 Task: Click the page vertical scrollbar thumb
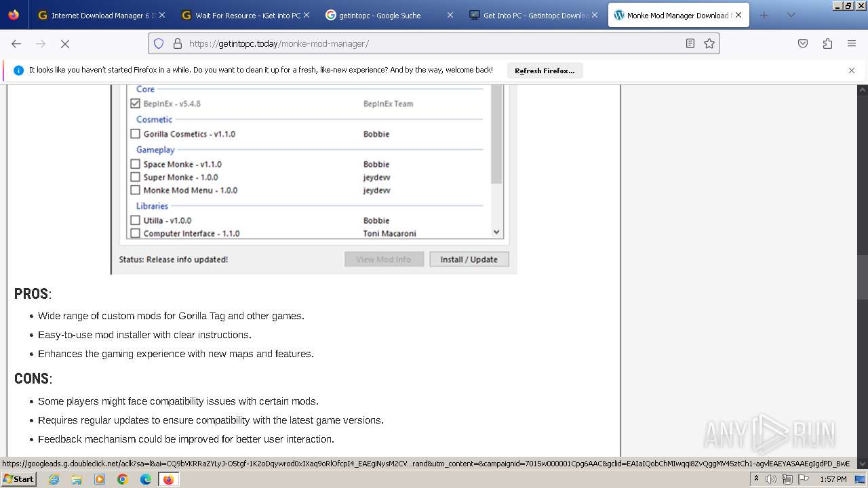coord(863,277)
